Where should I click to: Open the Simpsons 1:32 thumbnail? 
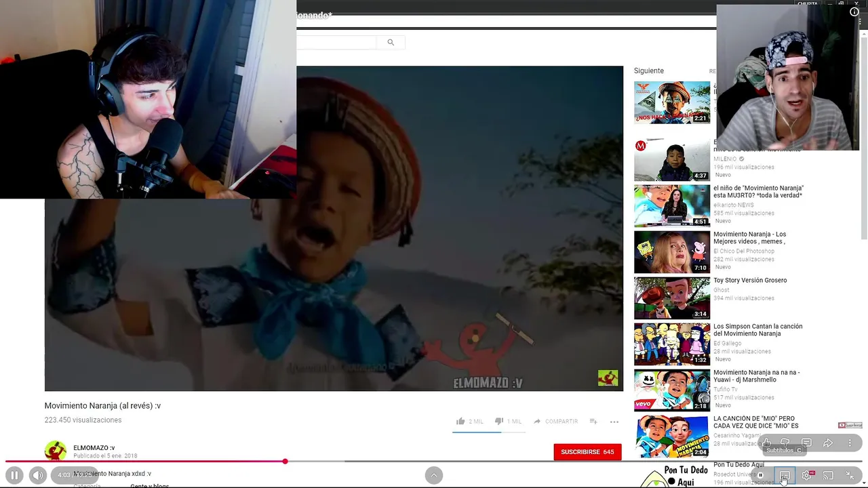[672, 344]
